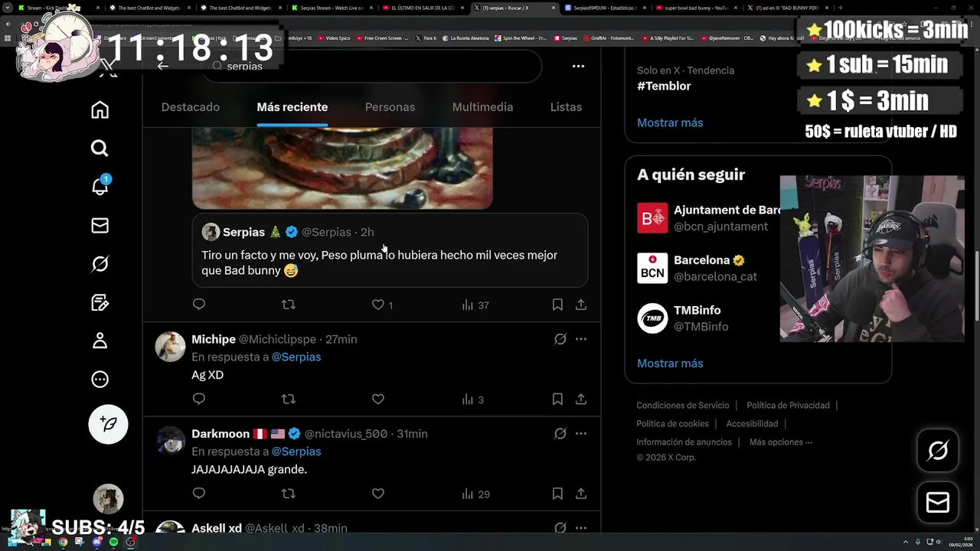Open the Multimedia tab
Image resolution: width=980 pixels, height=551 pixels.
(482, 107)
